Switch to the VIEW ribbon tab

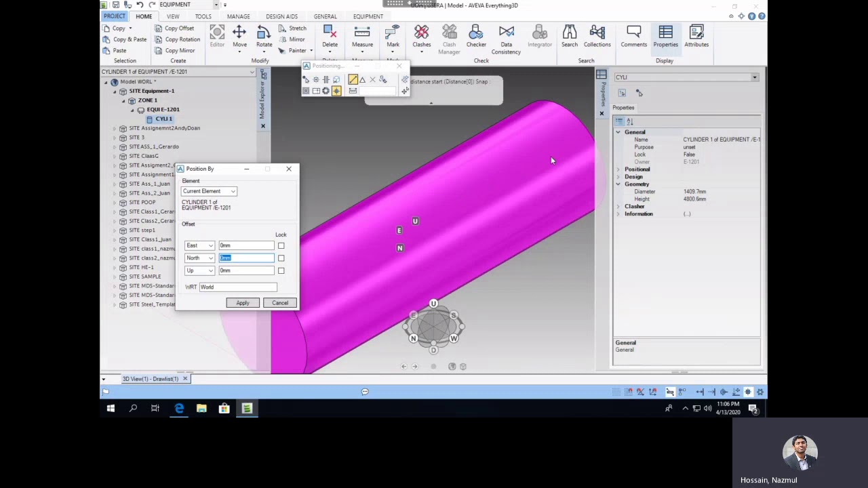point(173,16)
